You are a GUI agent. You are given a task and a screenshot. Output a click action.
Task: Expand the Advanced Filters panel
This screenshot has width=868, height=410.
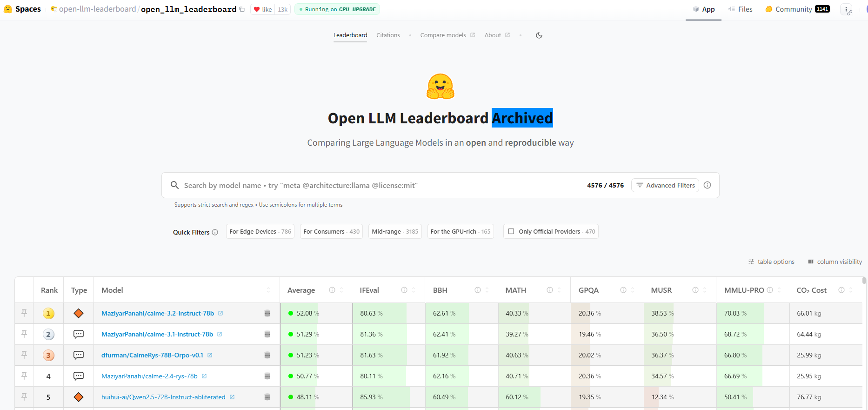[665, 185]
